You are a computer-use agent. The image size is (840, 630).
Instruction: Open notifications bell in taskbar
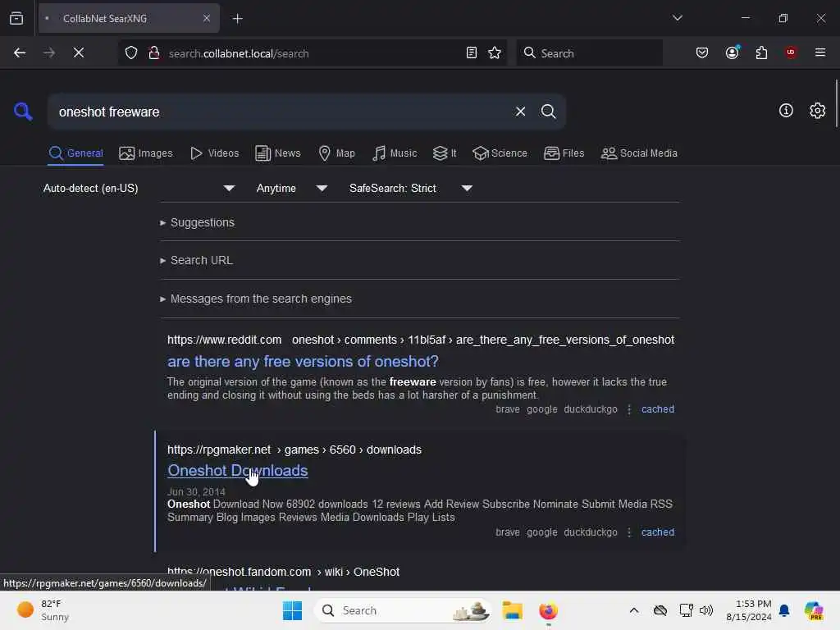(784, 610)
